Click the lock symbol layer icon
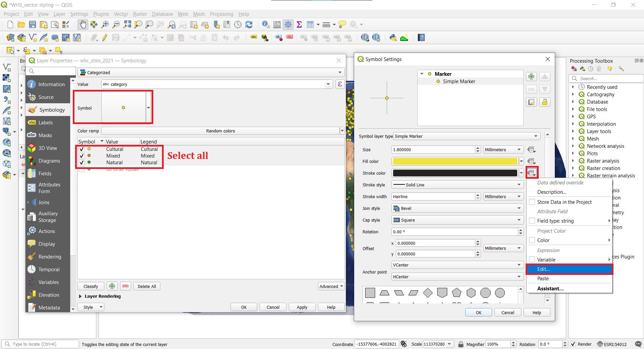The width and height of the screenshot is (644, 349). (545, 102)
